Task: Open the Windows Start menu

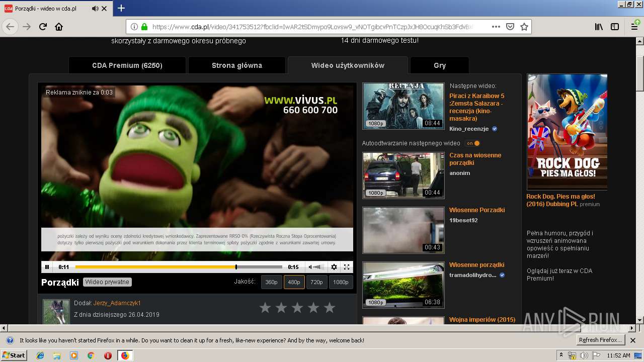Action: [x=14, y=355]
